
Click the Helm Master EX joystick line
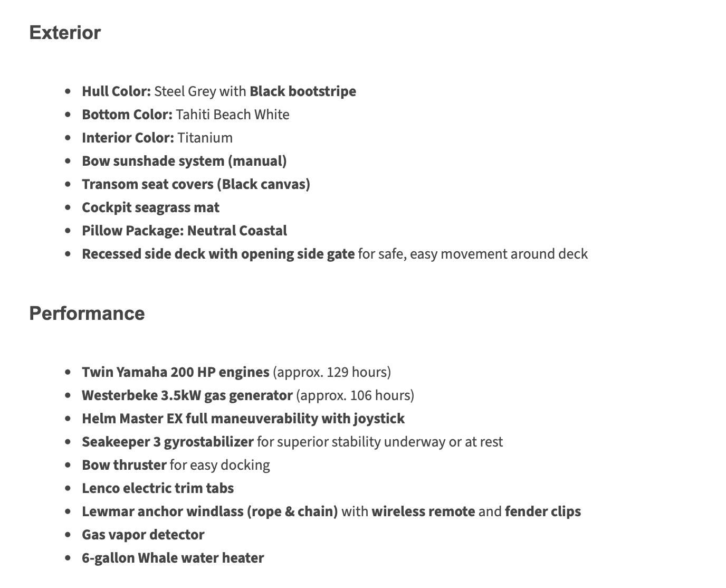point(243,419)
